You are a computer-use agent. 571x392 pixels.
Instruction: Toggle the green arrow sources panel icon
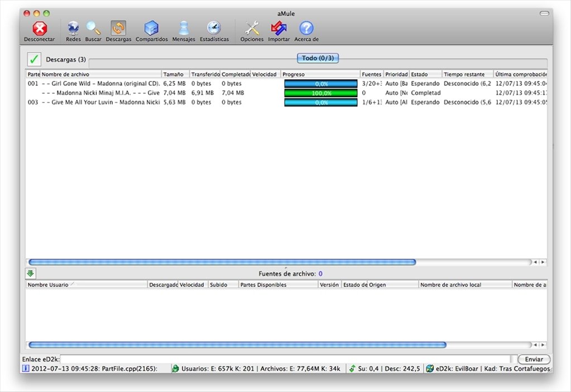pyautogui.click(x=31, y=273)
